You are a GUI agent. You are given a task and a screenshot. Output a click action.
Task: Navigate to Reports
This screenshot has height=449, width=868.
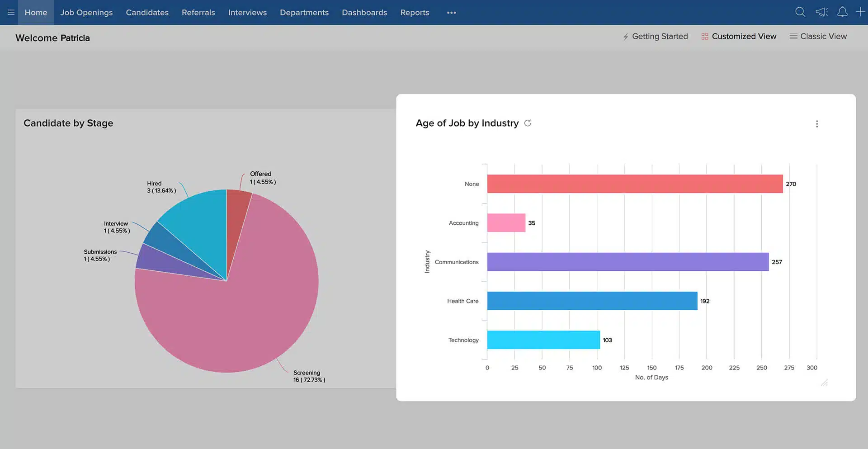click(415, 12)
